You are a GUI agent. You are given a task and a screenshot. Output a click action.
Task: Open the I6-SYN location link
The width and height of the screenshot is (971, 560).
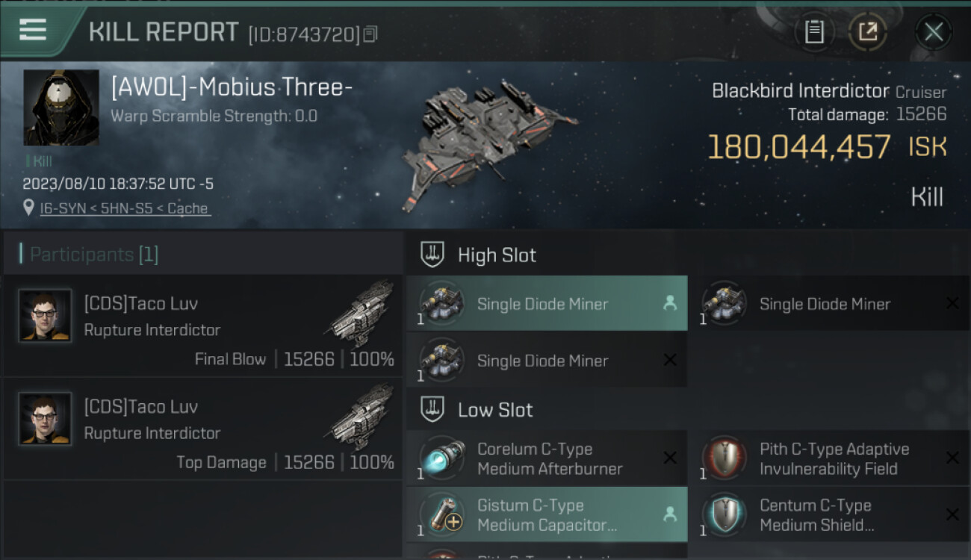[x=125, y=208]
